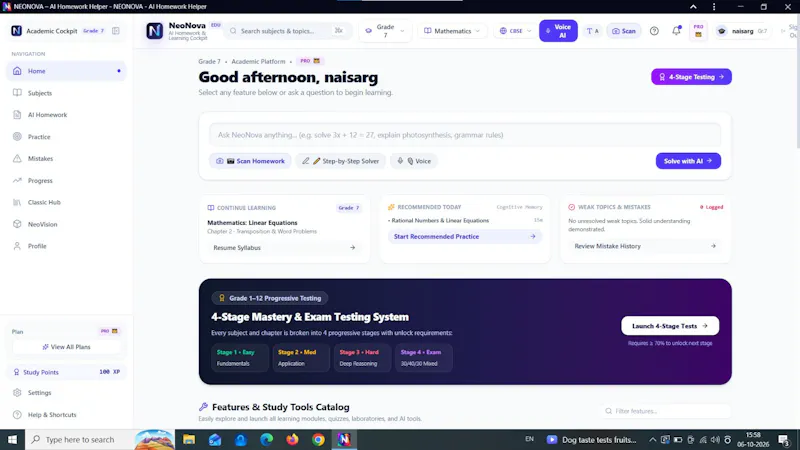The height and width of the screenshot is (450, 800).
Task: Click the Academic Platform breadcrumb
Action: (258, 61)
